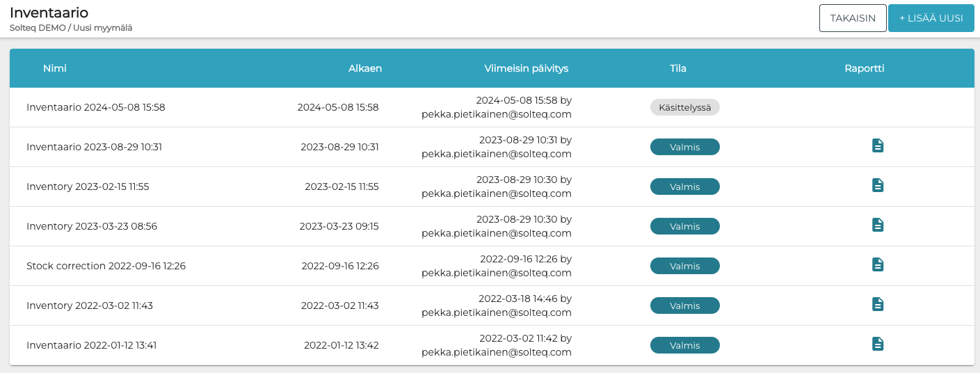Open the Inventaario 2022-01-12 13:41 entry
This screenshot has width=980, height=373.
(91, 345)
